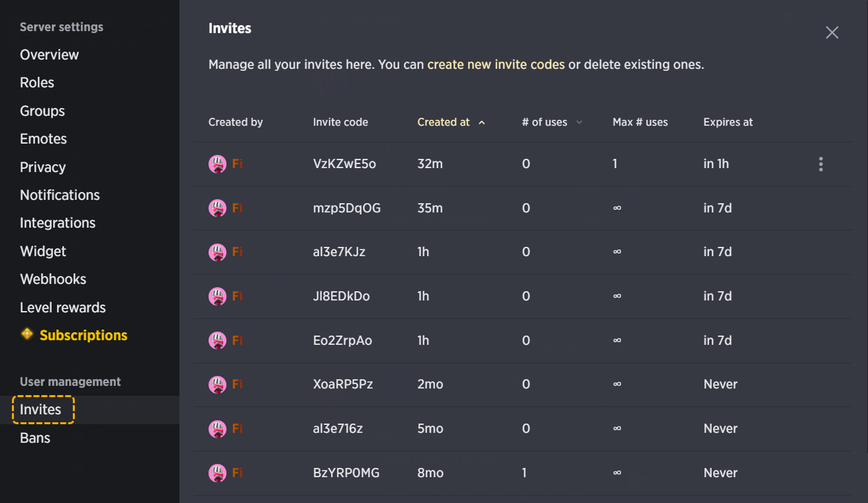Open three-dot menu for invite VzKZwE5o
Viewport: 868px width, 503px height.
click(820, 164)
